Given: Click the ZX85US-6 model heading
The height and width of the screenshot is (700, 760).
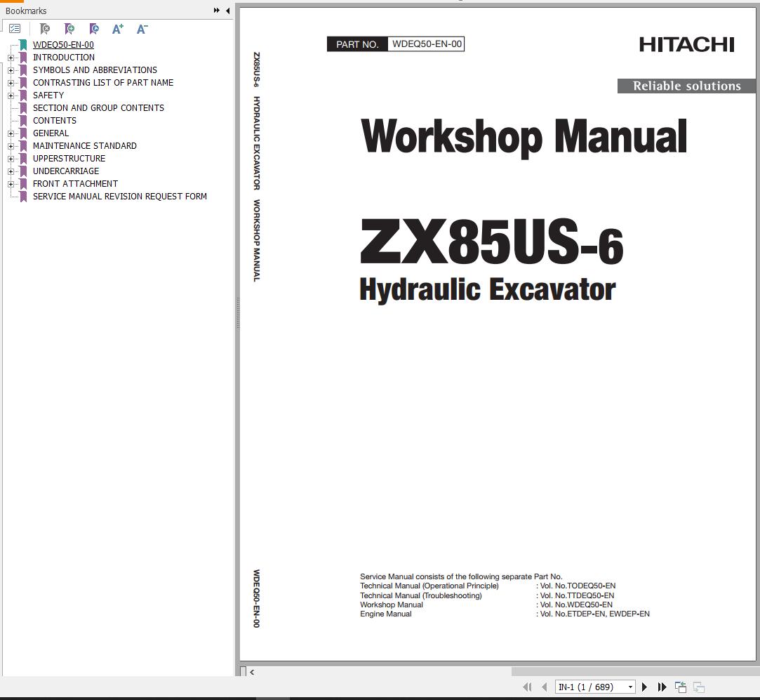Looking at the screenshot, I should (x=491, y=241).
